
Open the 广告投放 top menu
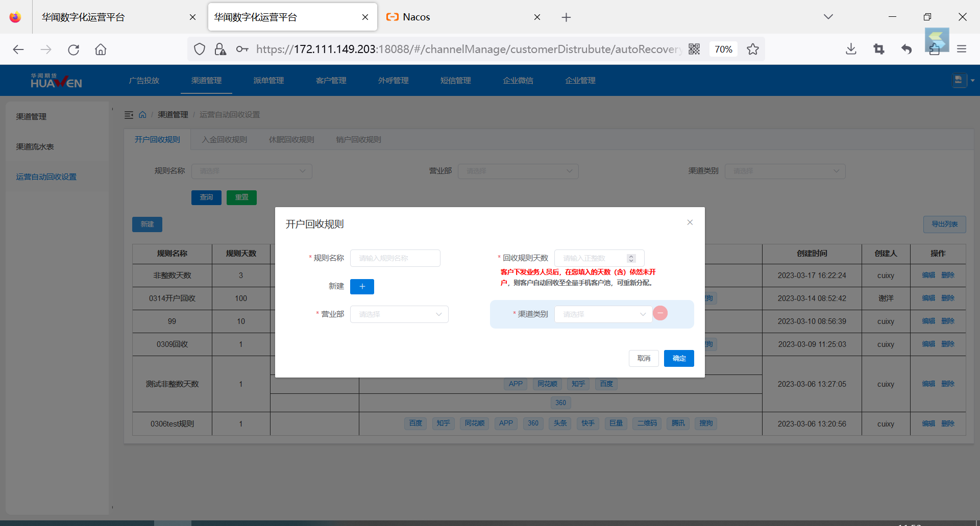click(x=144, y=81)
